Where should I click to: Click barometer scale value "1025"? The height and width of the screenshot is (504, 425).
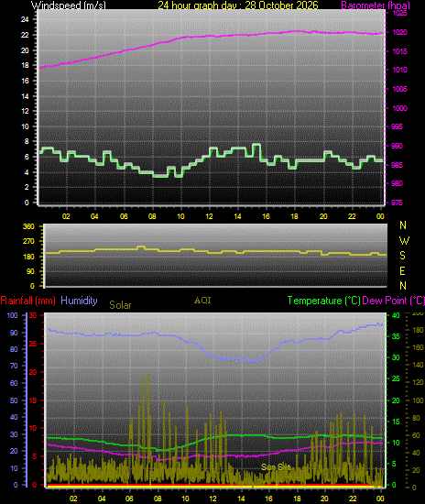[399, 13]
